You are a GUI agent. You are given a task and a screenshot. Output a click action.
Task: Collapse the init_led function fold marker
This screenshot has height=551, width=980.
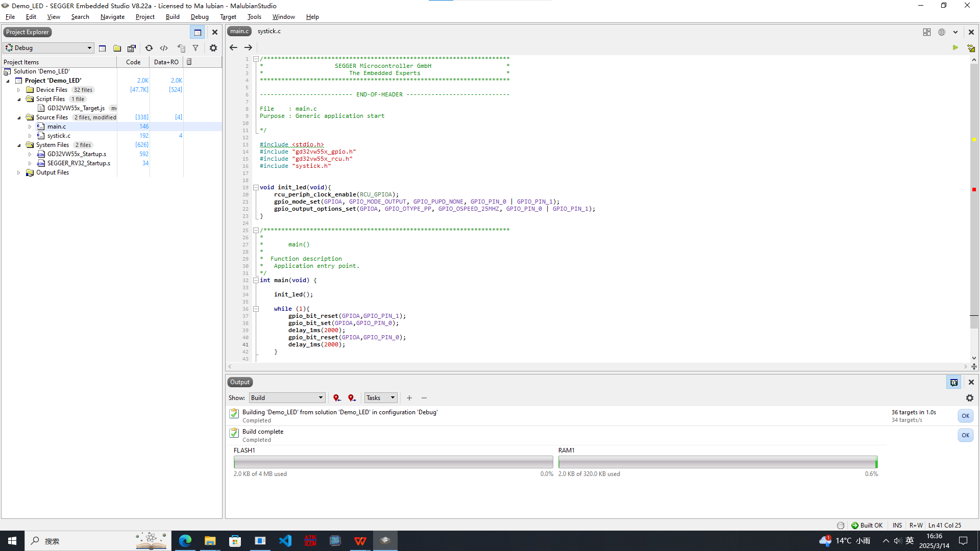(256, 187)
